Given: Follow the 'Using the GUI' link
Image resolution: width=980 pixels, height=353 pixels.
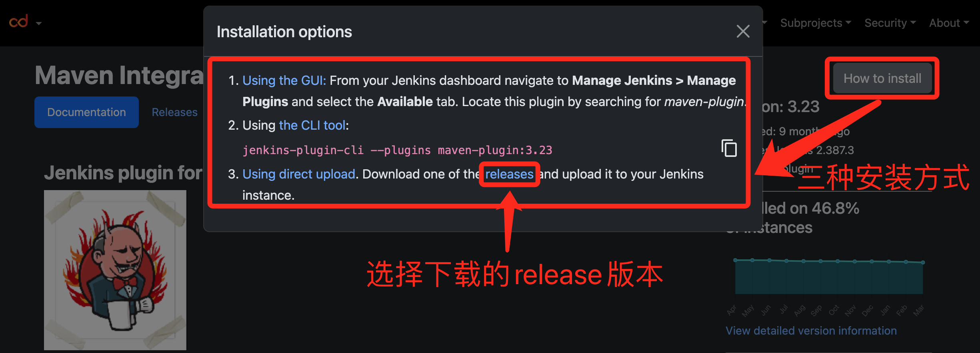Looking at the screenshot, I should coord(284,80).
